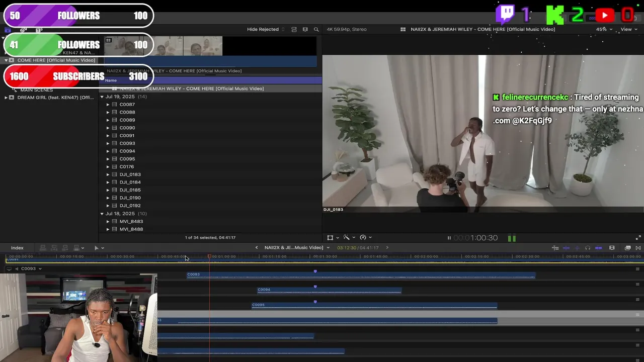
Task: Collapse the Jul 18, 2025 group
Action: (x=102, y=214)
